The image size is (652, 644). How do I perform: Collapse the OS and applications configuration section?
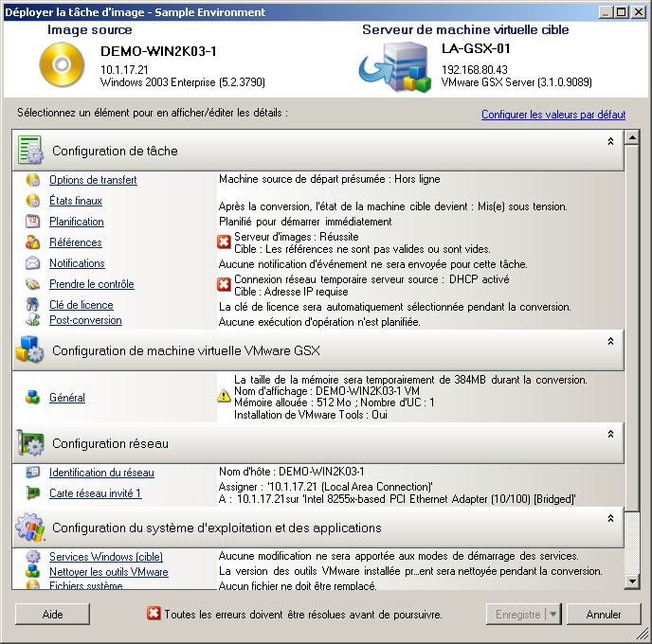coord(610,518)
